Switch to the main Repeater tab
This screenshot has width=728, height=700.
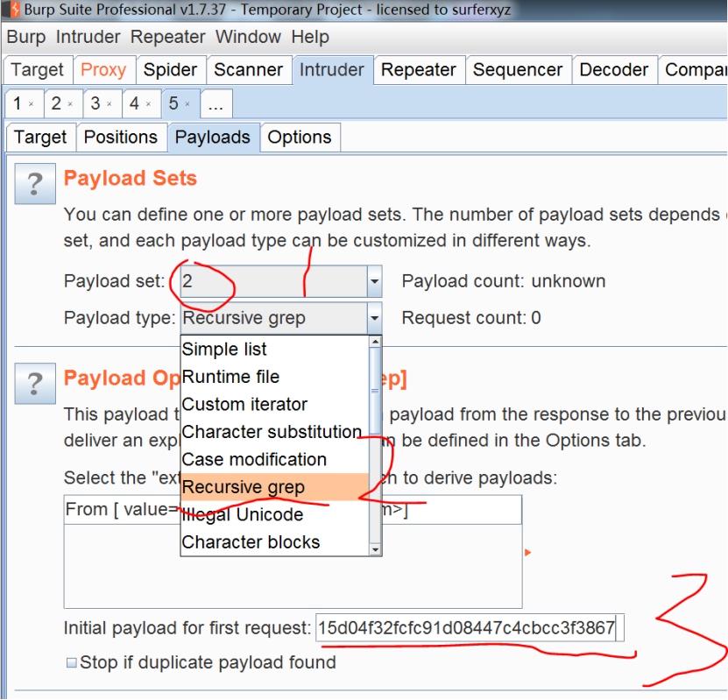419,70
